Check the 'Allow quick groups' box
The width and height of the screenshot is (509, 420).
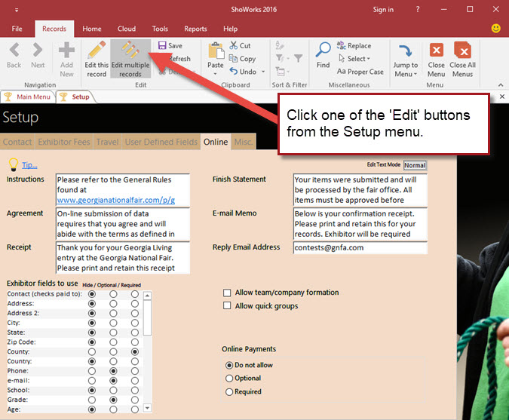[227, 306]
